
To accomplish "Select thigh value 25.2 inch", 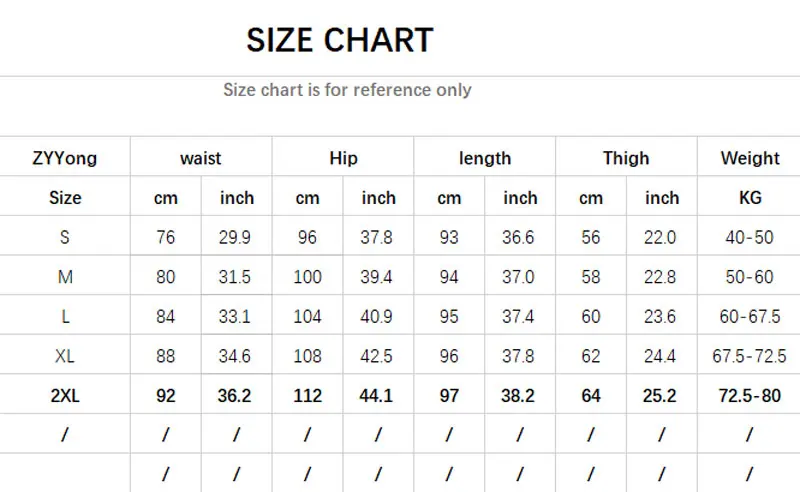I will (x=661, y=396).
